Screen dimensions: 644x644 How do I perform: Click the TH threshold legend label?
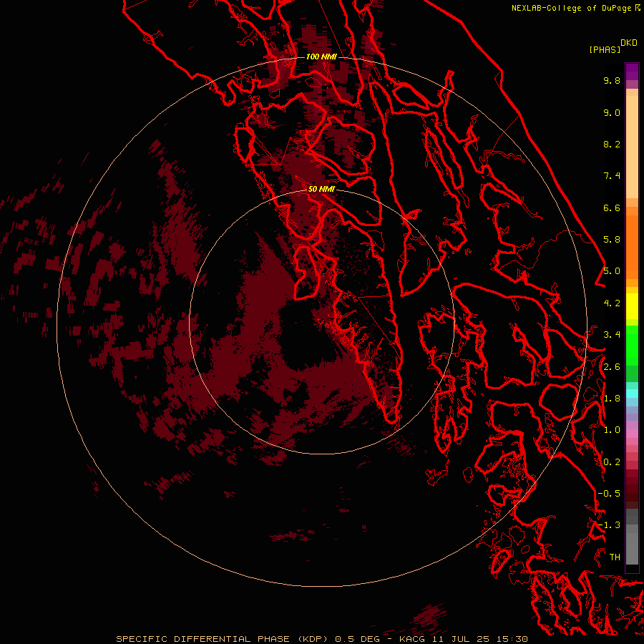615,557
